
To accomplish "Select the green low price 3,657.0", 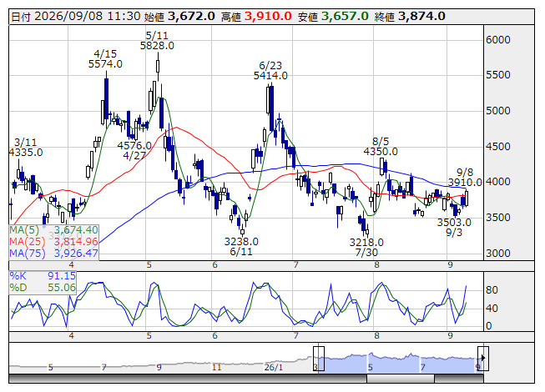I will (345, 17).
